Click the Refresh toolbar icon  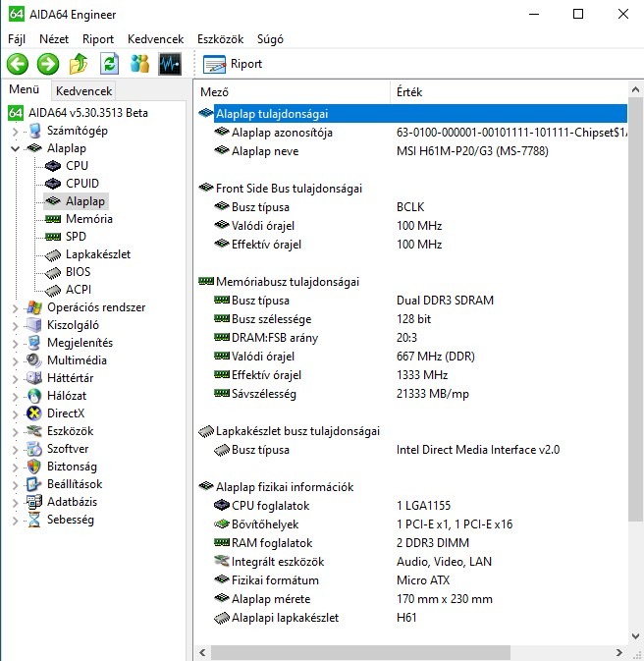pos(109,64)
